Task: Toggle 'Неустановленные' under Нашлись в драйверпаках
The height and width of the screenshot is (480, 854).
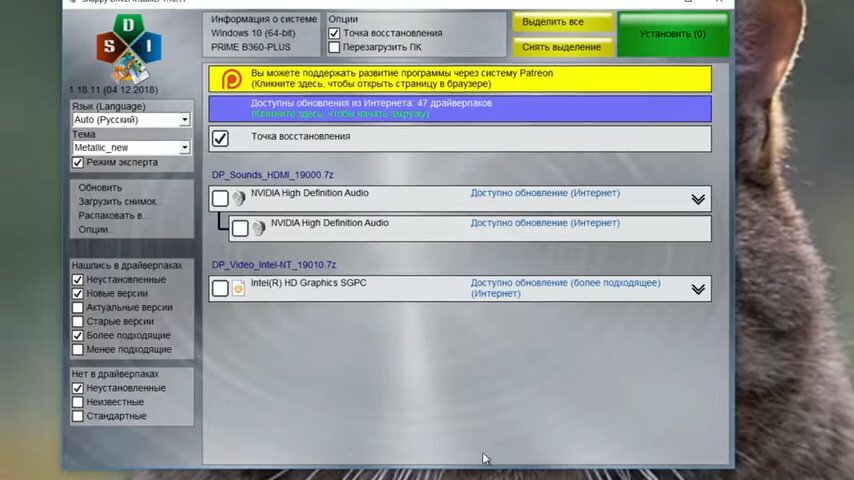Action: point(78,280)
